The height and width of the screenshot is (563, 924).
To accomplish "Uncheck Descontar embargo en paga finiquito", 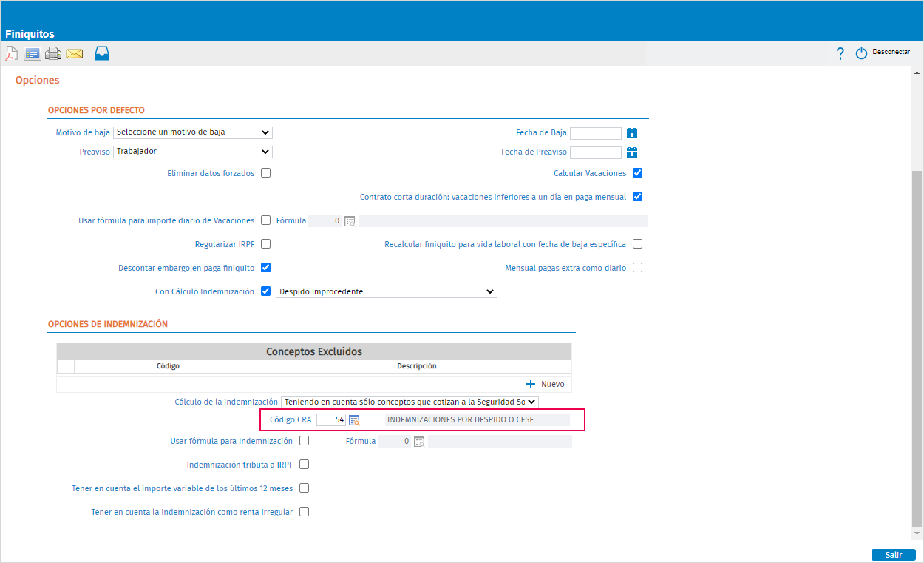I will click(x=266, y=268).
